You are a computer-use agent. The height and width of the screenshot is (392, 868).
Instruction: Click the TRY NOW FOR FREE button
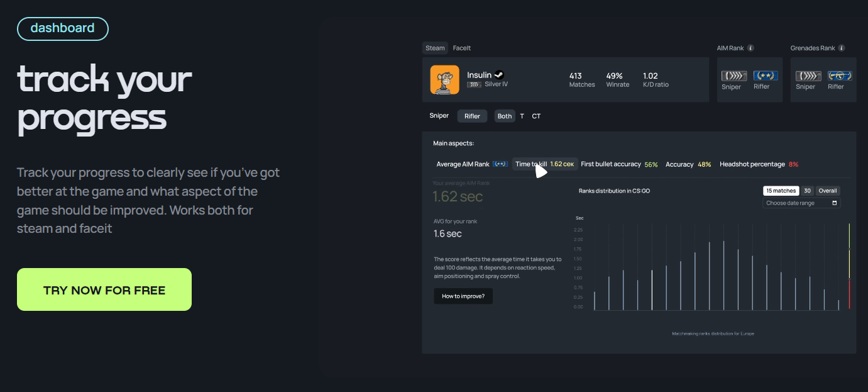click(104, 289)
